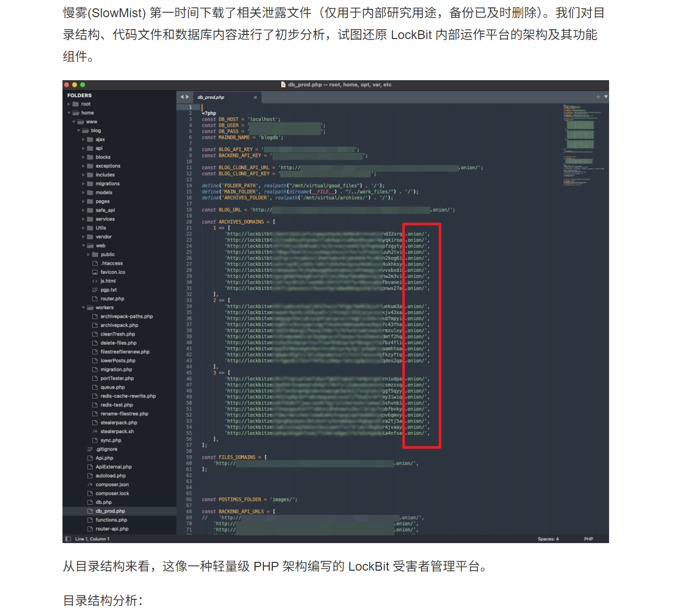Go to next tab with right arrow

pyautogui.click(x=187, y=97)
